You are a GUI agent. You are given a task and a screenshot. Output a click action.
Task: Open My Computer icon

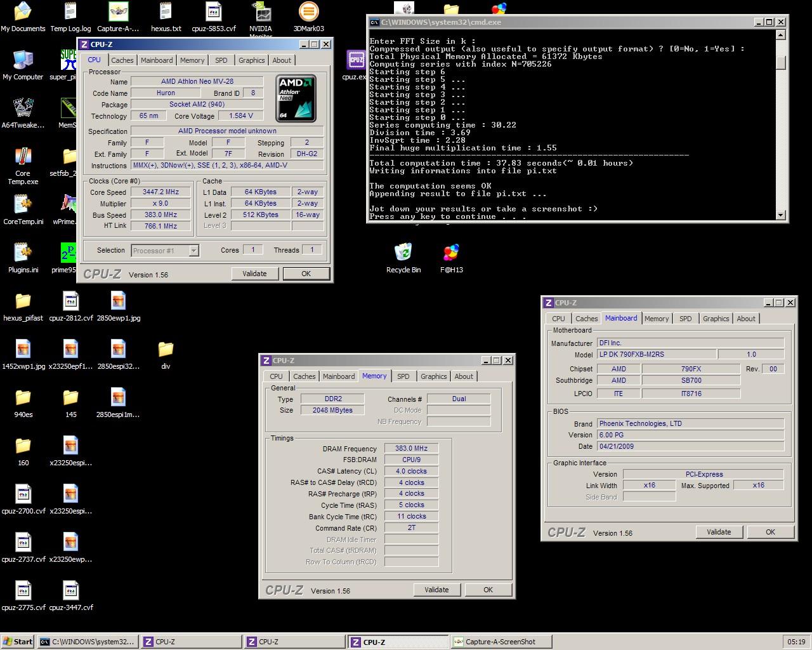click(x=23, y=65)
